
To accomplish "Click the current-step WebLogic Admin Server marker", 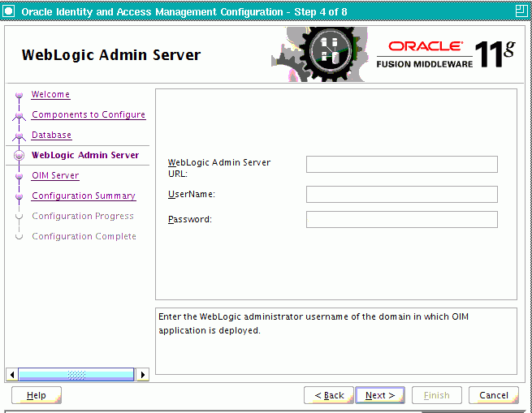I will [19, 155].
